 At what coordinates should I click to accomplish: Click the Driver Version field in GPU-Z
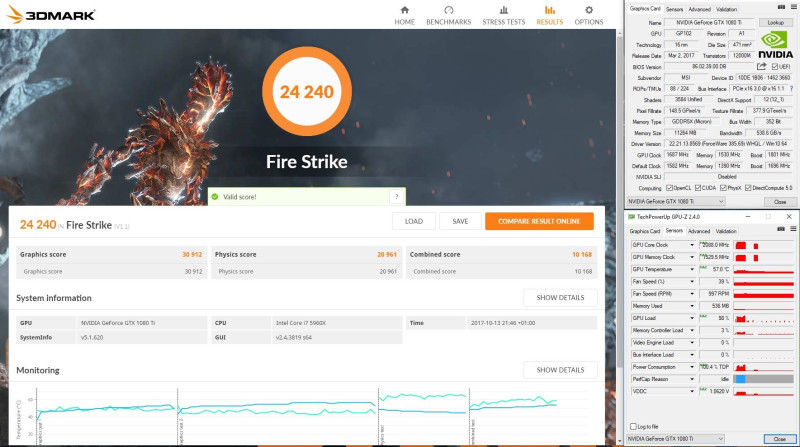coord(729,144)
